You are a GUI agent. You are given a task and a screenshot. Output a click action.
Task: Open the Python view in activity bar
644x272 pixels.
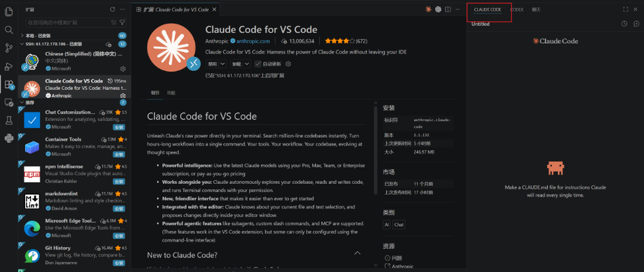(x=8, y=138)
